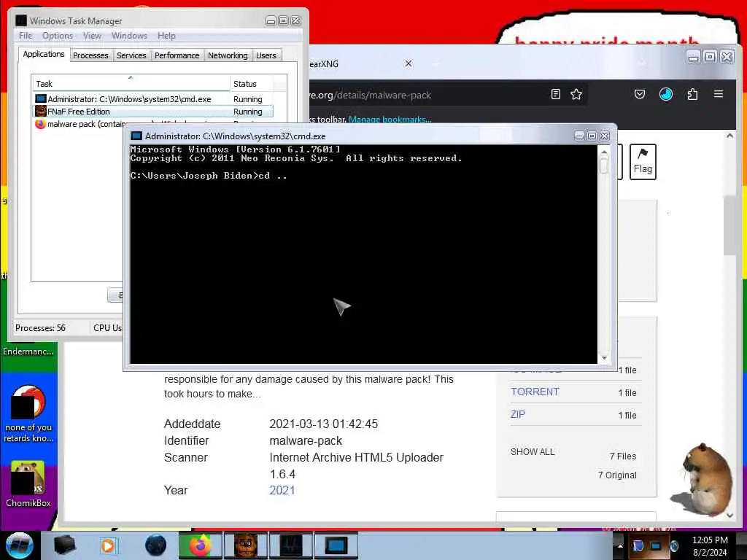Switch to the Networking tab
747x560 pixels.
[x=228, y=55]
